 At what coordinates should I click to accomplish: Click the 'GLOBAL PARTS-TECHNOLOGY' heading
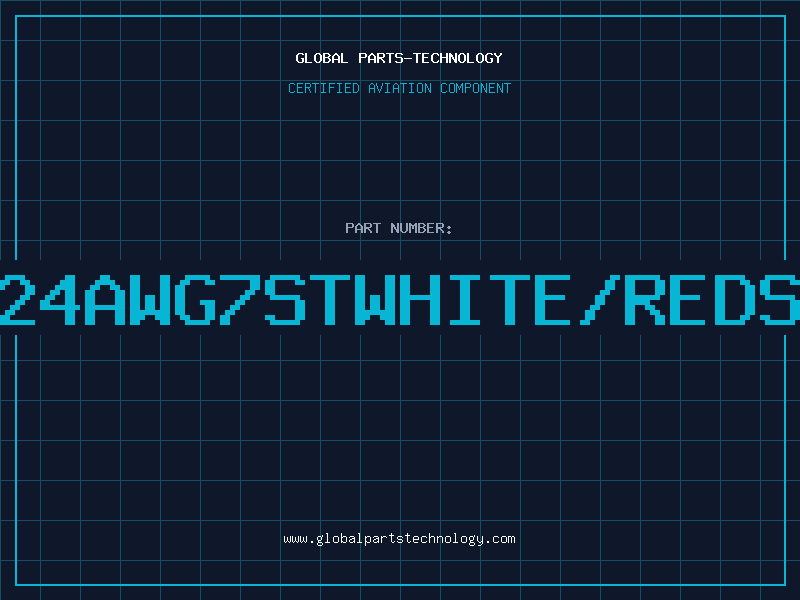pyautogui.click(x=399, y=58)
